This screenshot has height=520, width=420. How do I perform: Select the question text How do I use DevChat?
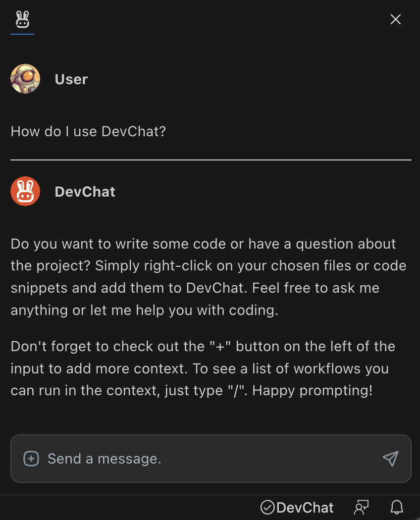88,131
